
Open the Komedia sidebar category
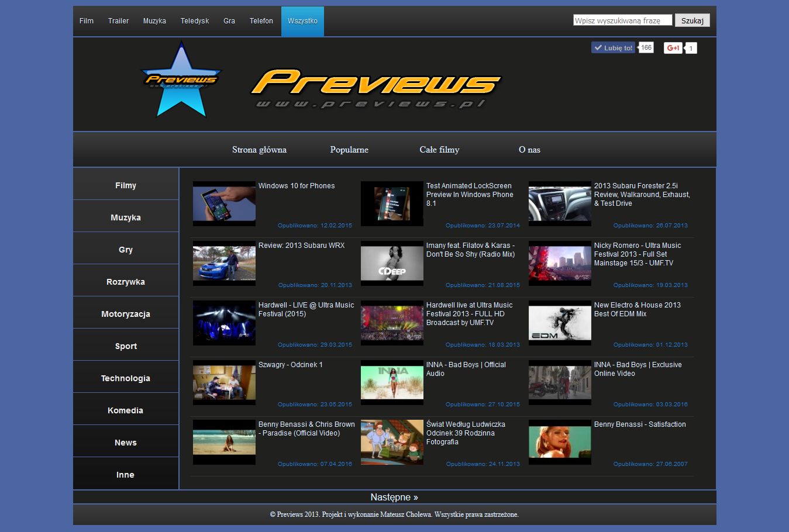click(x=126, y=410)
